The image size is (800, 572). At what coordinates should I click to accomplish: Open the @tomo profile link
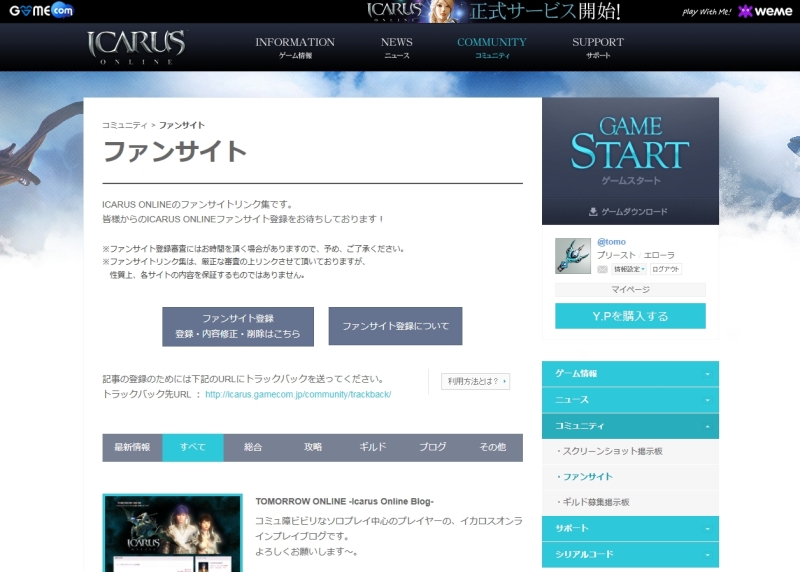tap(611, 242)
